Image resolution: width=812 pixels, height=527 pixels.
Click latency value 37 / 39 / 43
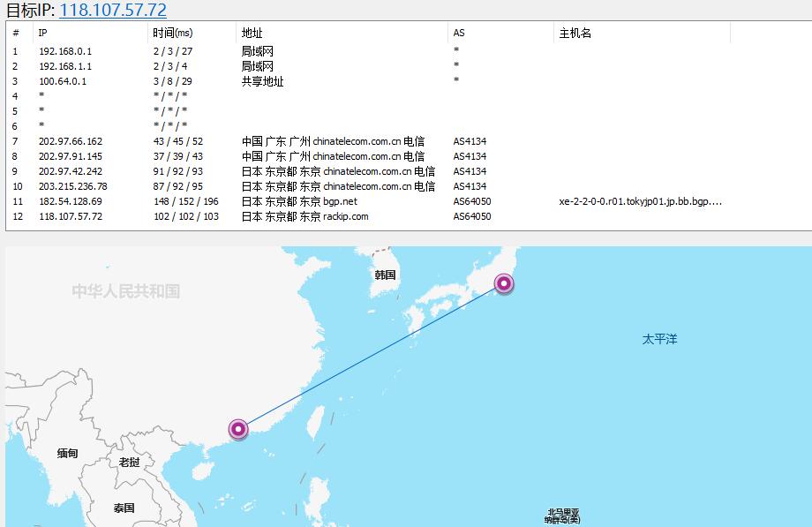[x=178, y=156]
